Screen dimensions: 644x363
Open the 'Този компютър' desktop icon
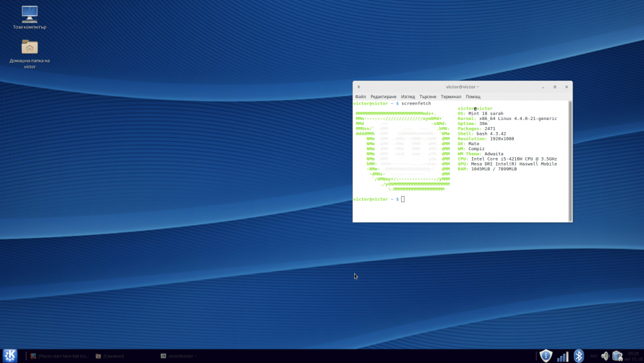click(30, 17)
